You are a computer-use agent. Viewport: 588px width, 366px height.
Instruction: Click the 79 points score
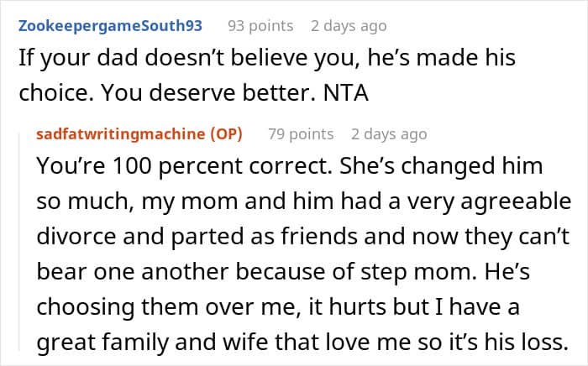point(301,134)
